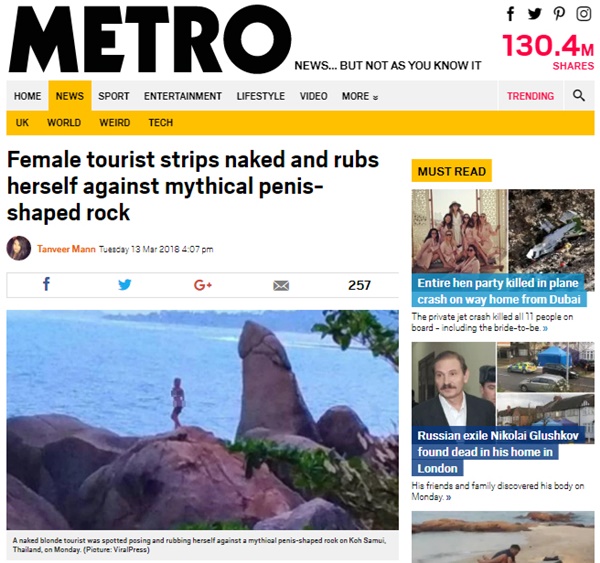Open Metro's Facebook page icon in header
This screenshot has width=600, height=563.
click(510, 14)
